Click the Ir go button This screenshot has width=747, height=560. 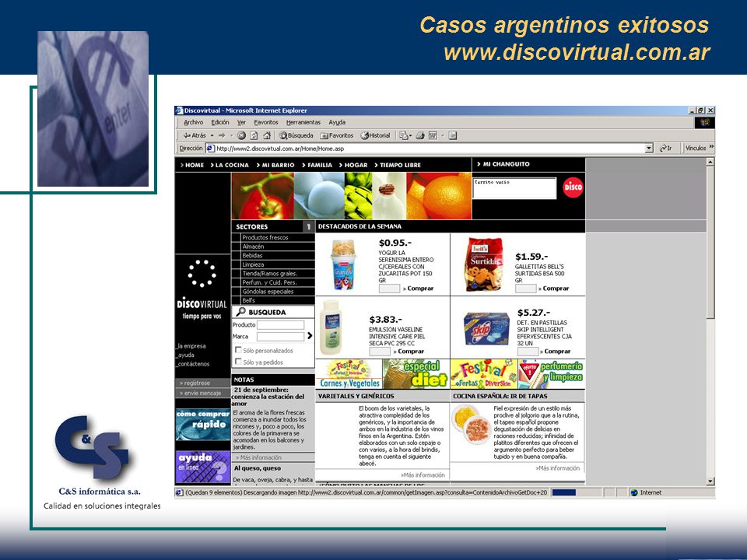pyautogui.click(x=666, y=149)
